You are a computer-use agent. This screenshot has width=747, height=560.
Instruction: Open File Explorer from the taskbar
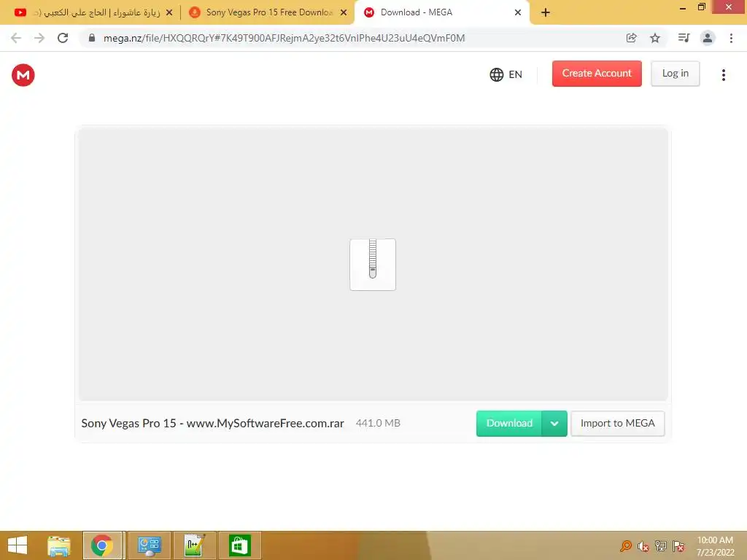click(58, 545)
